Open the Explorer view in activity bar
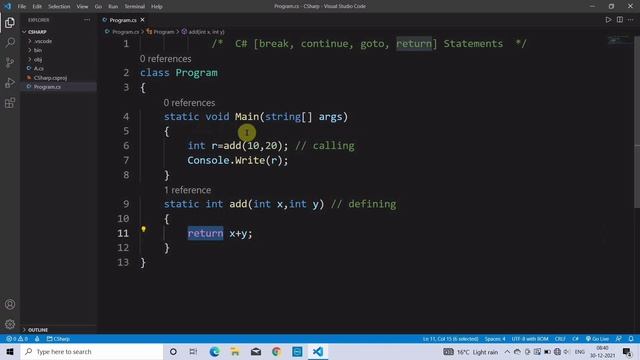This screenshot has height=360, width=640. click(10, 22)
